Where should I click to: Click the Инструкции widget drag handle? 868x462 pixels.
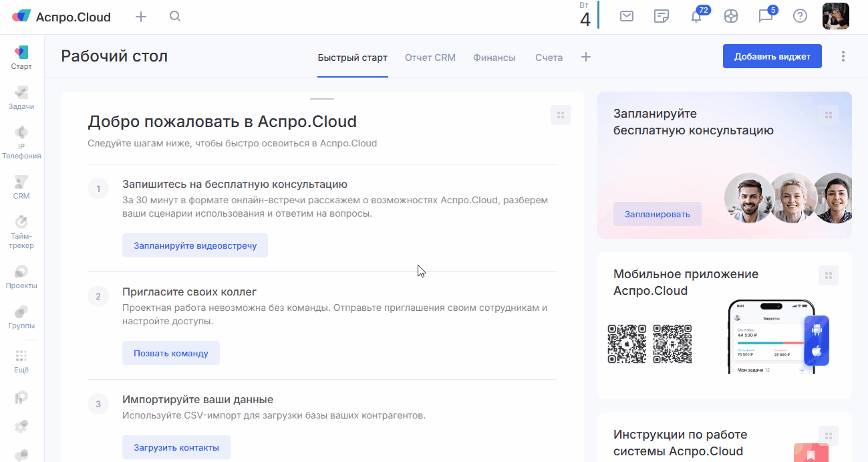[829, 436]
